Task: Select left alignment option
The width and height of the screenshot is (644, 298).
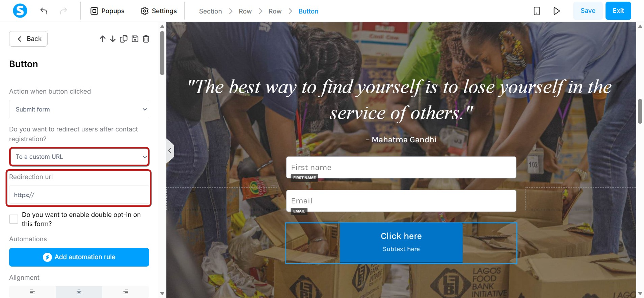Action: point(32,292)
